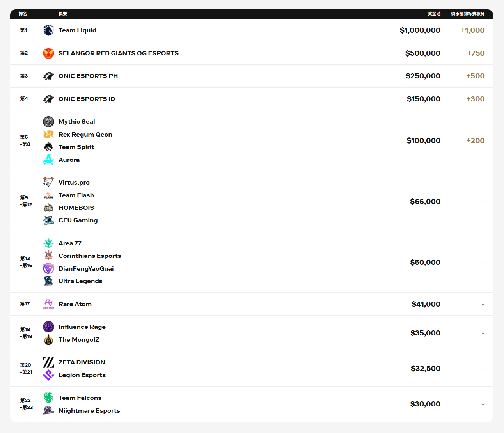Click the Selangor Red Giants logo
This screenshot has width=504, height=433.
click(48, 53)
